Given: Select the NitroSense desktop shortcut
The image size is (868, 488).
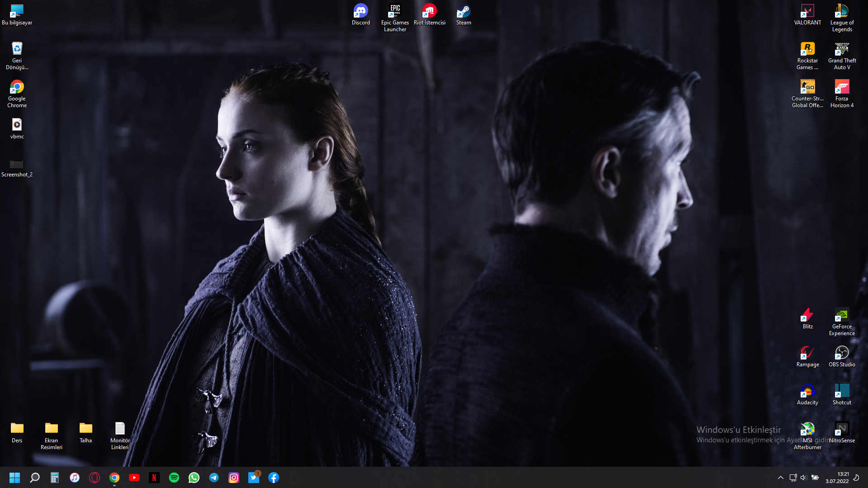Looking at the screenshot, I should pos(842,432).
